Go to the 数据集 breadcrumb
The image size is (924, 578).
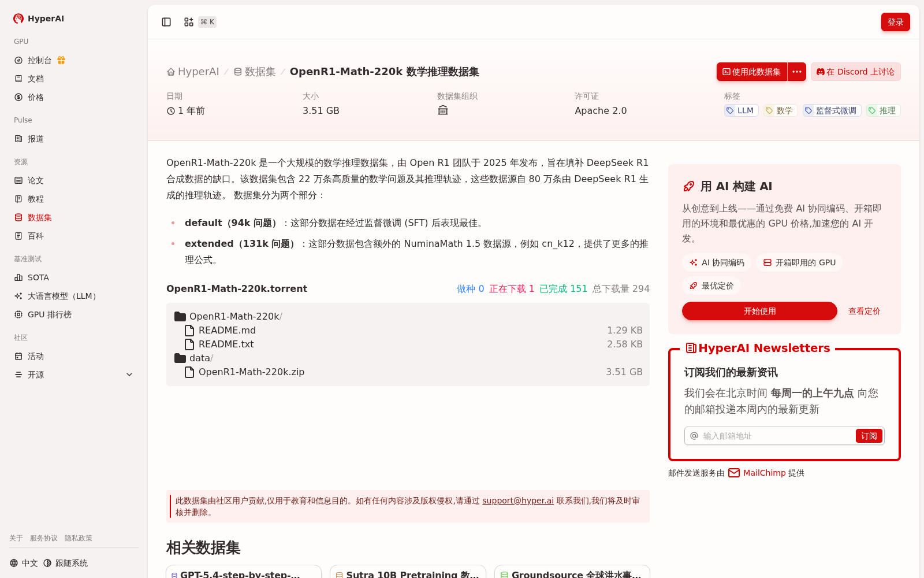pos(255,72)
